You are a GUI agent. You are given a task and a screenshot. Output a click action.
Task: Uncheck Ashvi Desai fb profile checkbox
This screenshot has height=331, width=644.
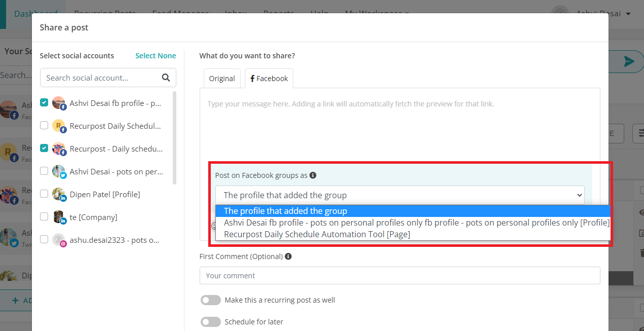(44, 102)
